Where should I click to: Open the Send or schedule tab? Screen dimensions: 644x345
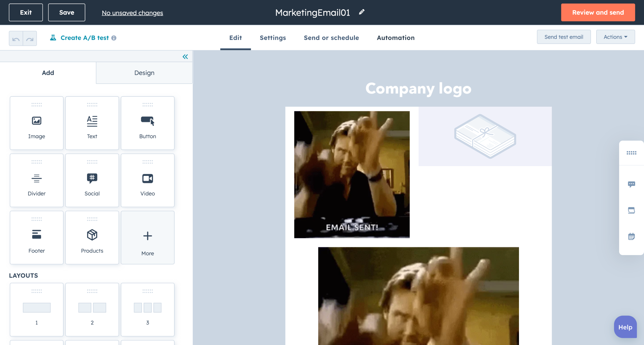(331, 38)
